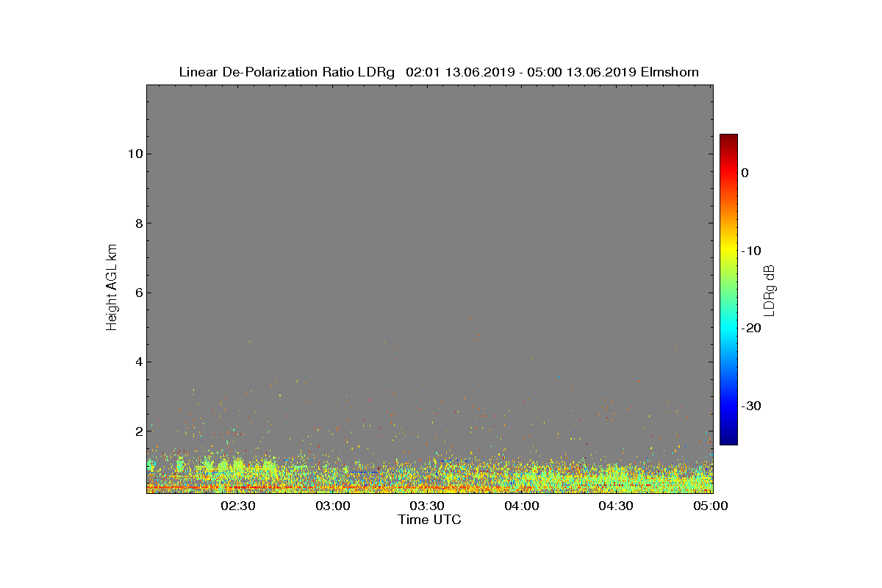The width and height of the screenshot is (882, 588).
Task: Click the 03:30 time tick label
Action: tap(427, 506)
